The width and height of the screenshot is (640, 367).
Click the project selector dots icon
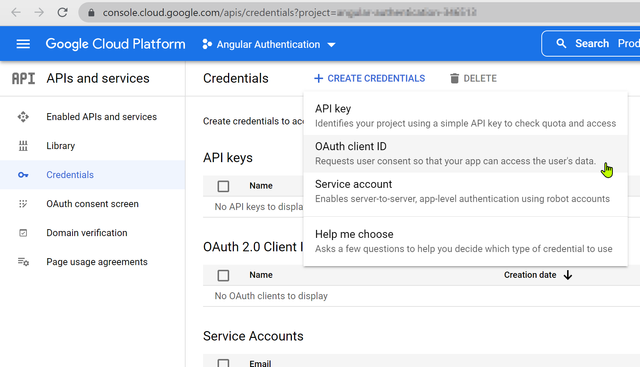[207, 44]
